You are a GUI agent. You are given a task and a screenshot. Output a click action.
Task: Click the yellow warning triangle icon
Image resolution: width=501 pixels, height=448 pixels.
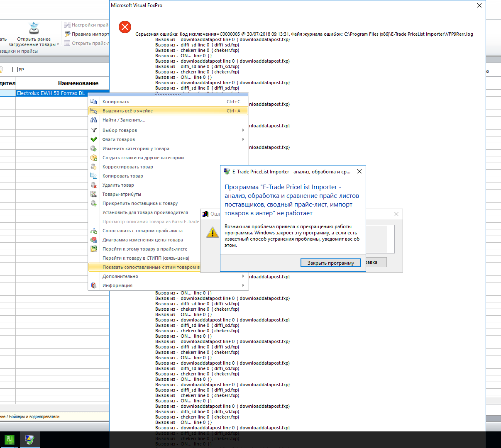(x=213, y=232)
